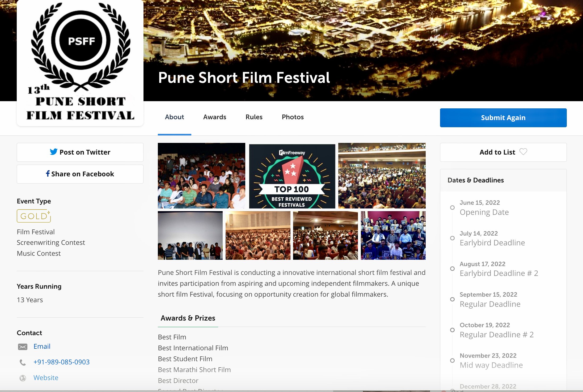Switch to the Awards tab

coord(215,117)
